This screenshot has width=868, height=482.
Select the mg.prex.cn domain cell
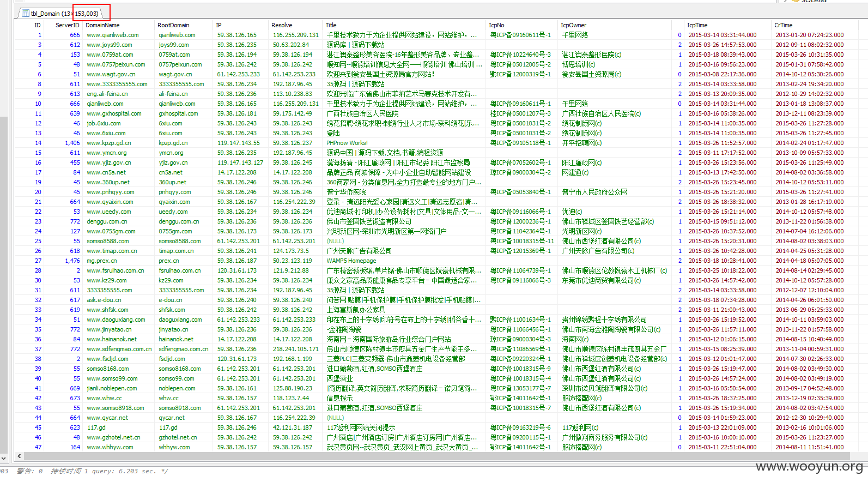click(x=102, y=261)
